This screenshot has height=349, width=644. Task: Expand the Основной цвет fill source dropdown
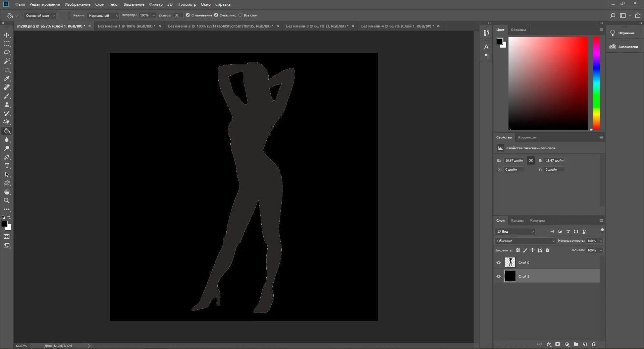point(40,15)
